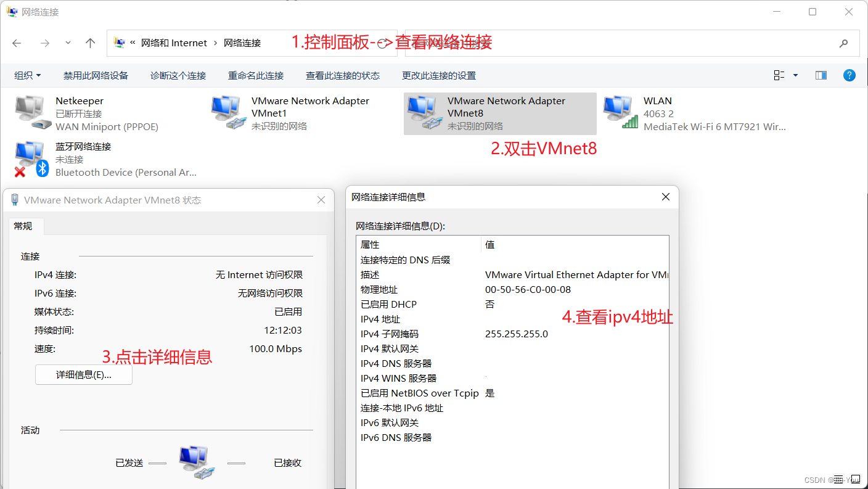Click the 00-50-56-C0-00-08 value

tap(528, 290)
